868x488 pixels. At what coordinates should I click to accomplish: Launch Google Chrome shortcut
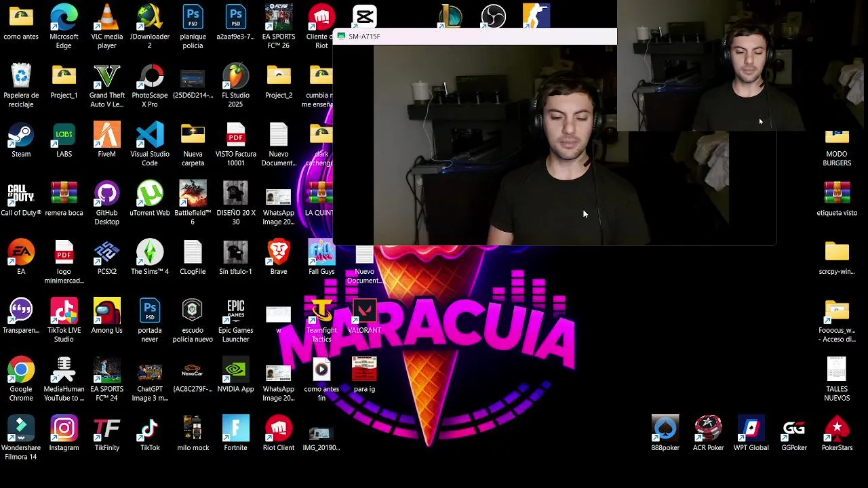[21, 379]
